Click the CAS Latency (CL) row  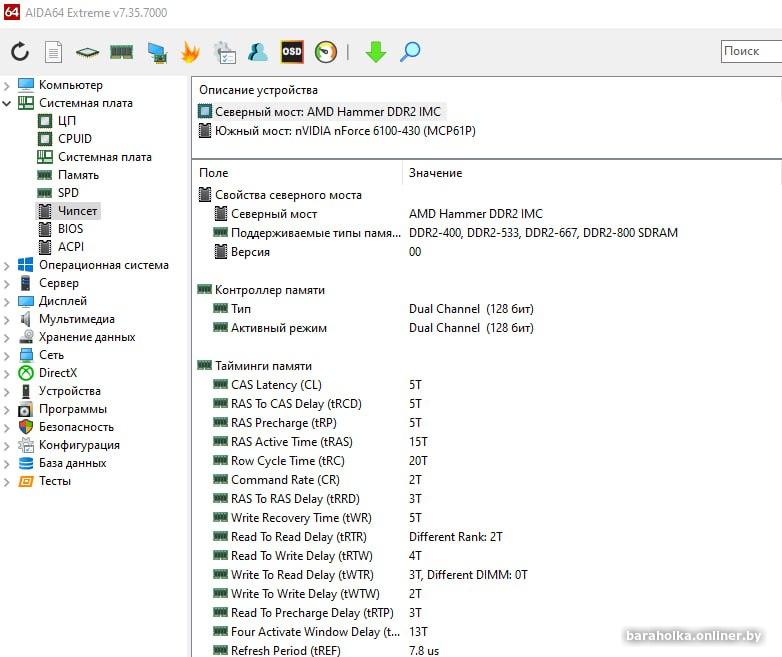[x=276, y=385]
